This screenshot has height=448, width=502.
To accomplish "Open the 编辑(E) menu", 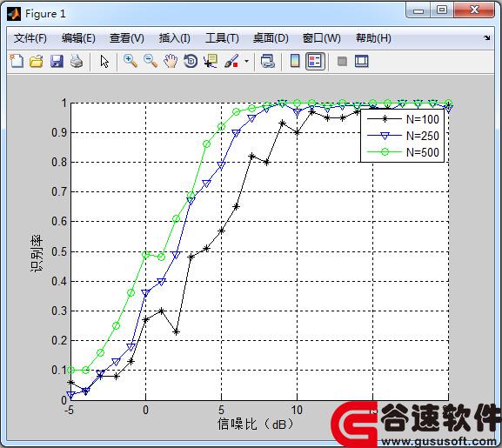I will pyautogui.click(x=78, y=38).
